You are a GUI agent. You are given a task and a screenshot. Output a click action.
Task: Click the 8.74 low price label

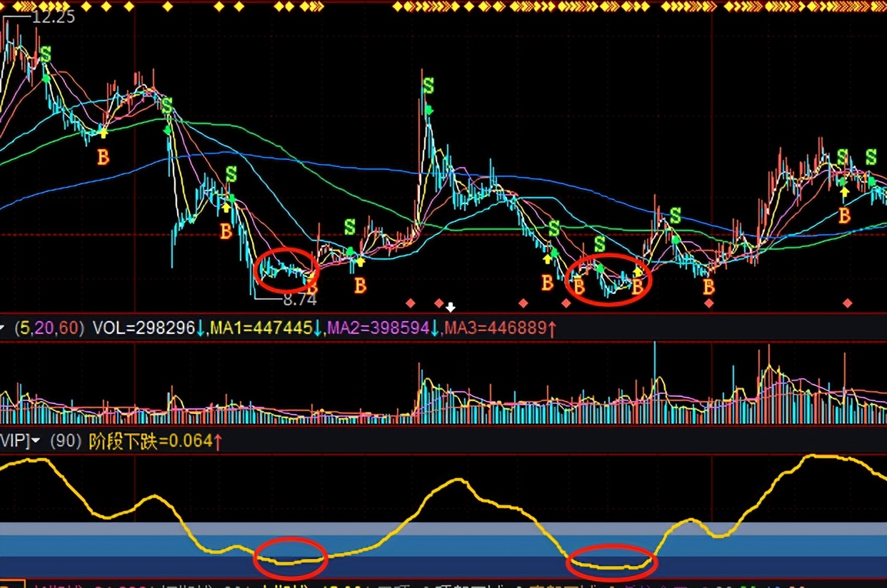pos(299,300)
